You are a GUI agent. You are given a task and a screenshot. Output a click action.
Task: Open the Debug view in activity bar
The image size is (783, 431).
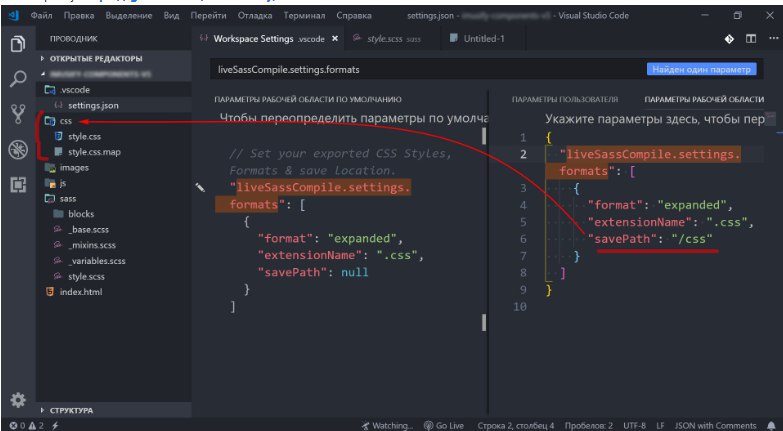[18, 149]
